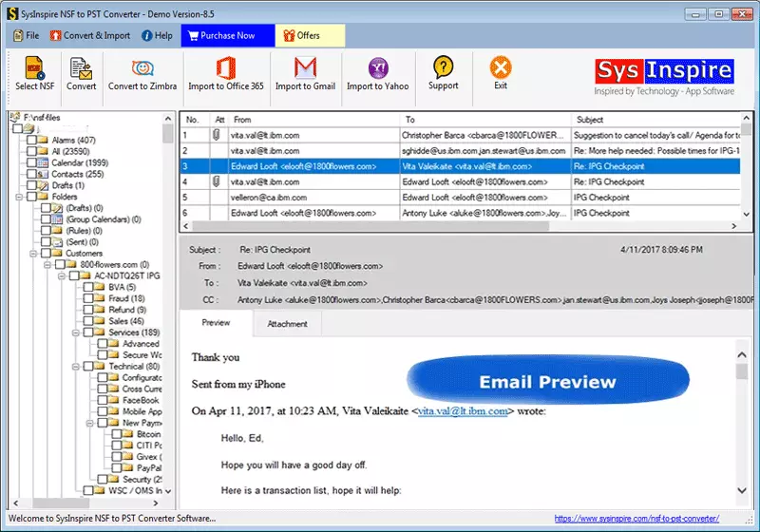Collapse the Customers tree node
The image size is (760, 532).
(x=32, y=254)
